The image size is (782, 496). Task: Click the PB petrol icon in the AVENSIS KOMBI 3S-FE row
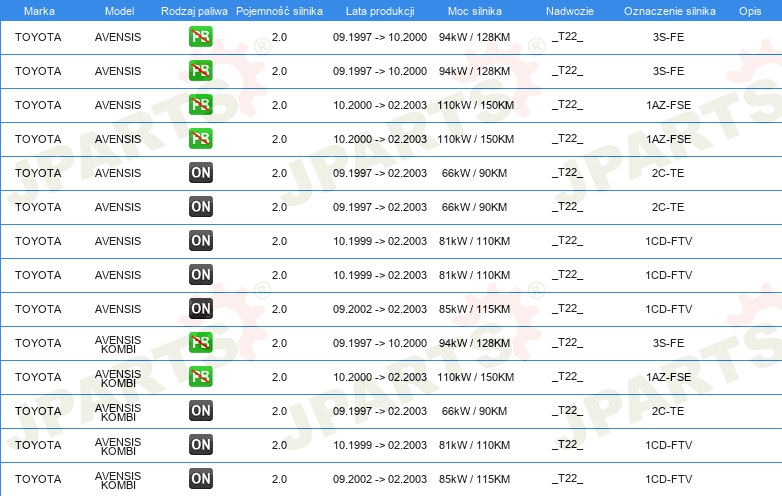click(201, 342)
